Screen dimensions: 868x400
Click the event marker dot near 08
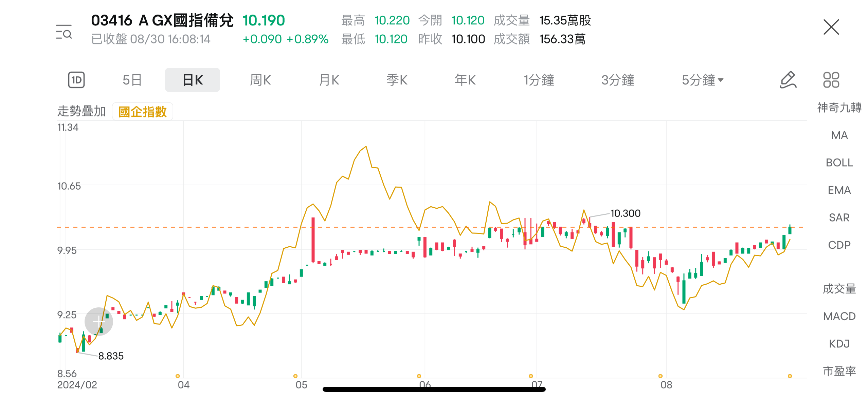pos(661,376)
